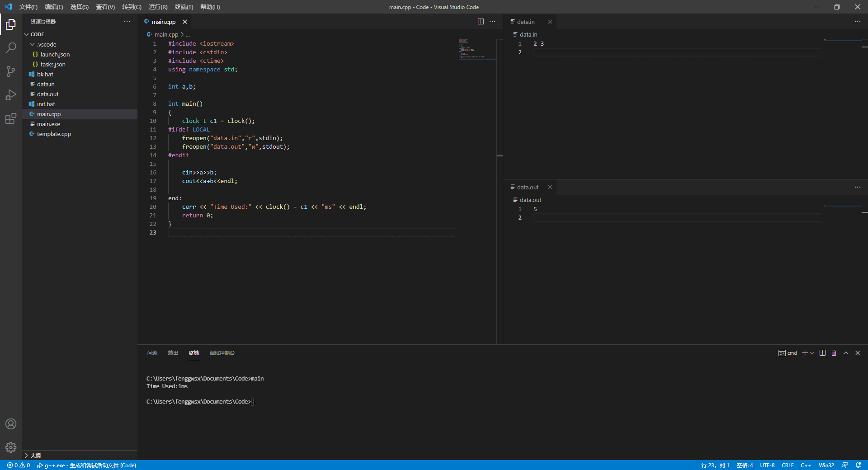Collapse the .vscode folder
Image resolution: width=868 pixels, height=470 pixels.
coord(32,44)
